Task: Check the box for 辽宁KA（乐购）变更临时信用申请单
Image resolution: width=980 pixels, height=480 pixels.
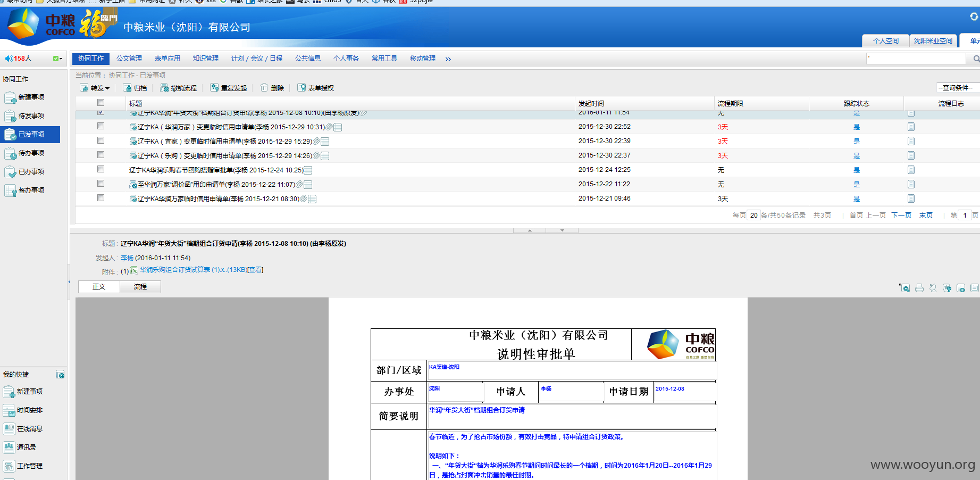Action: click(100, 155)
